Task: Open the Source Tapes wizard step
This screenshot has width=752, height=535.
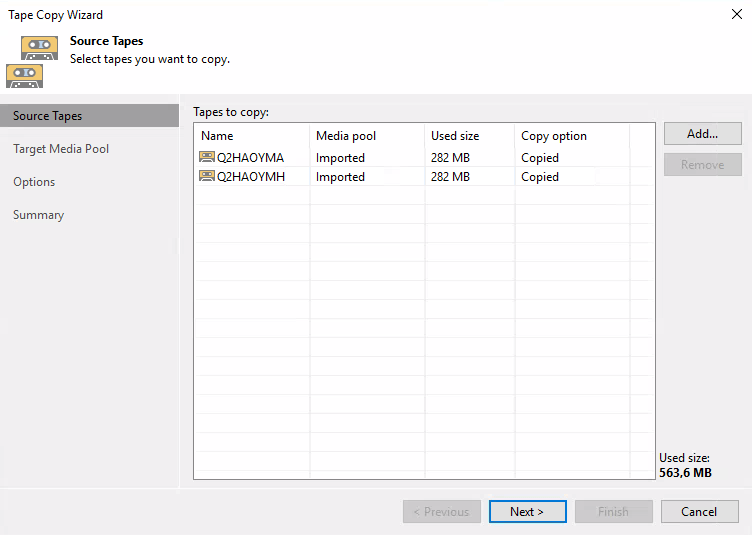Action: [89, 116]
